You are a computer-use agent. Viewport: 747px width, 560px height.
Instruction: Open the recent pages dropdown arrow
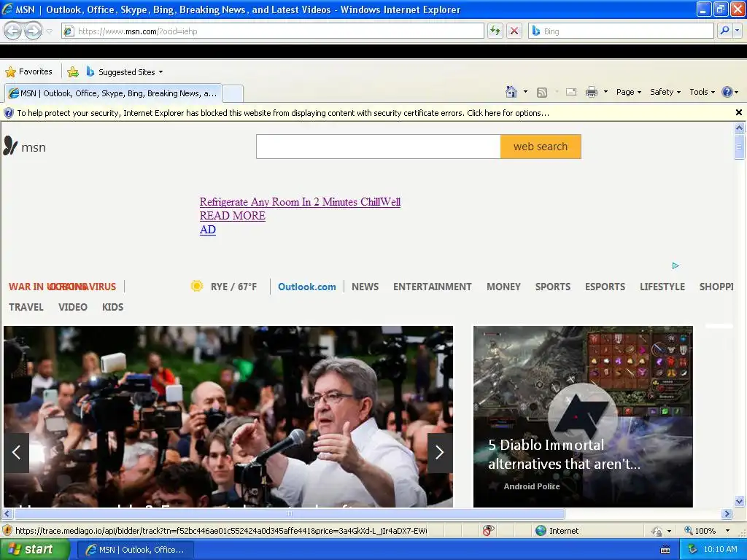(x=50, y=31)
